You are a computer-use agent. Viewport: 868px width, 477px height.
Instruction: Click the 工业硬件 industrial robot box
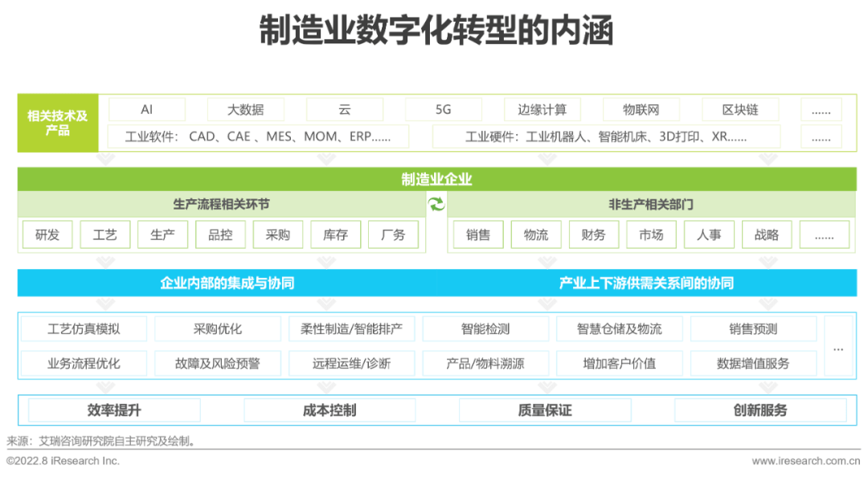pyautogui.click(x=606, y=137)
